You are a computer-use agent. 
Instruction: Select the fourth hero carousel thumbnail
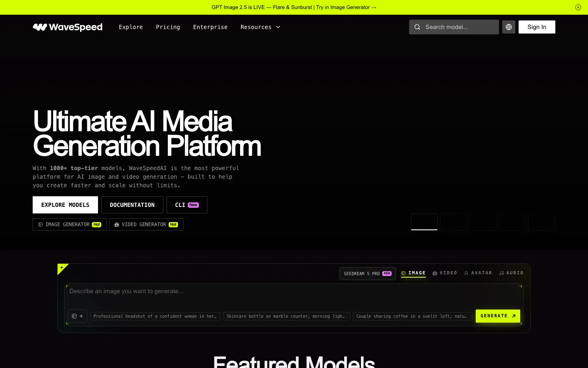click(x=512, y=222)
